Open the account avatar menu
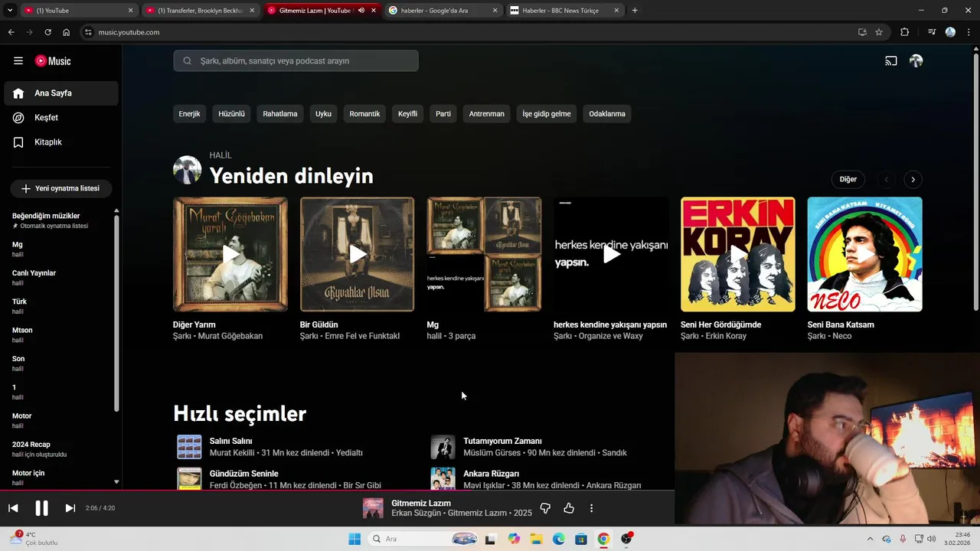This screenshot has width=980, height=551. (916, 61)
